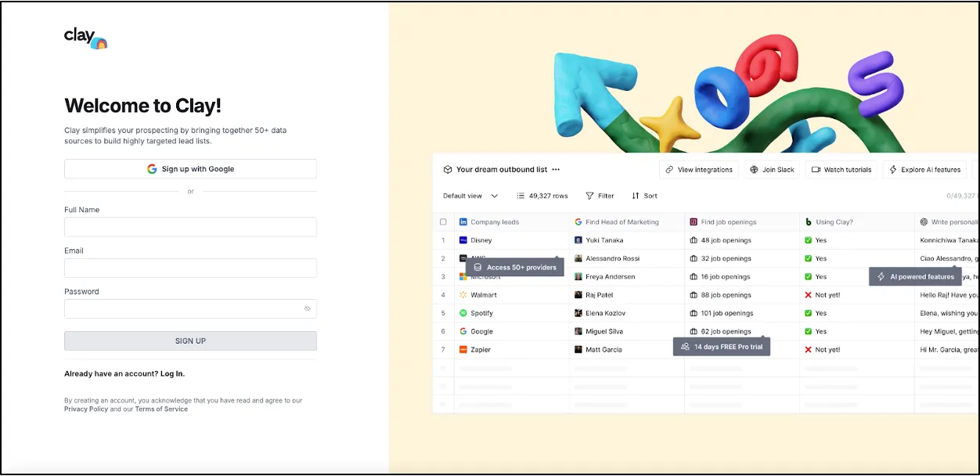Image resolution: width=980 pixels, height=476 pixels.
Task: Click the 49,327 rows control
Action: point(542,196)
